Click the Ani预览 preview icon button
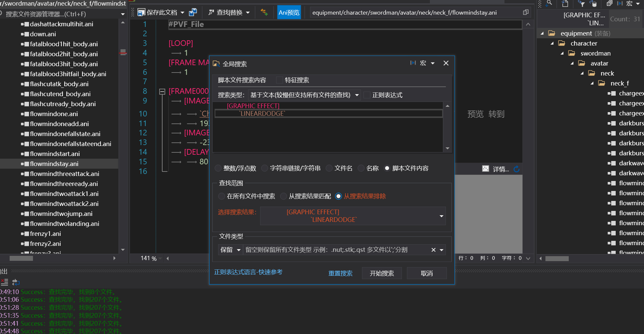The width and height of the screenshot is (644, 334). pos(288,12)
